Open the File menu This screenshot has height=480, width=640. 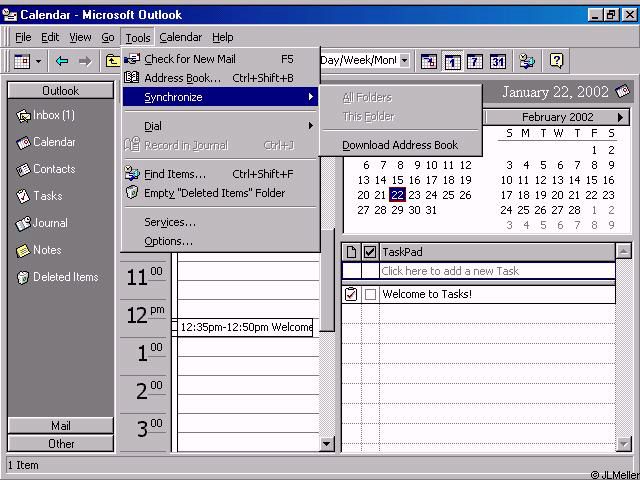point(23,38)
